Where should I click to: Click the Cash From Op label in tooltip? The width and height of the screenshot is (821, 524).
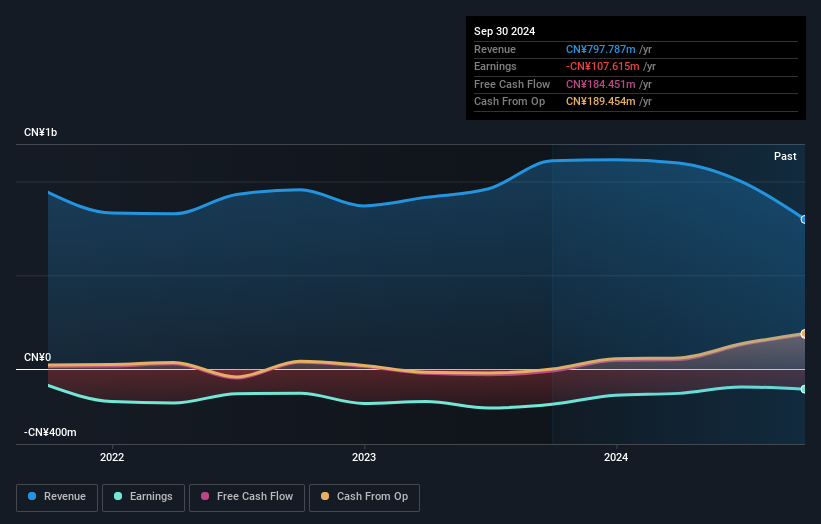509,102
